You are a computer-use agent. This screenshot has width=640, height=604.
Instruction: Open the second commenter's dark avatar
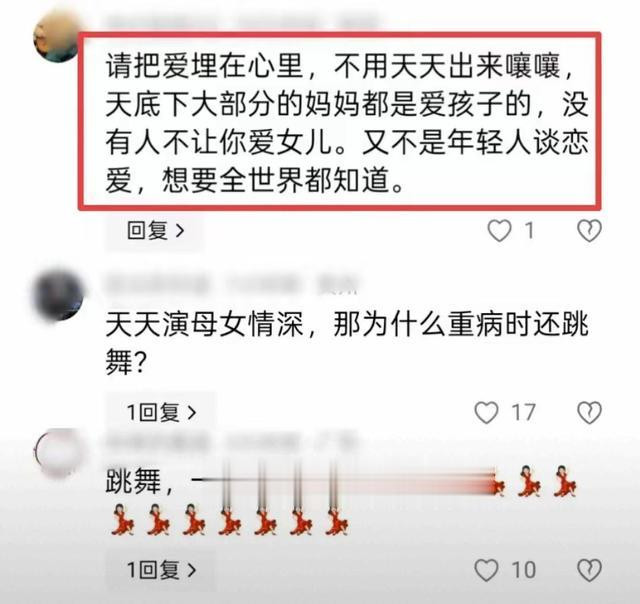58,295
